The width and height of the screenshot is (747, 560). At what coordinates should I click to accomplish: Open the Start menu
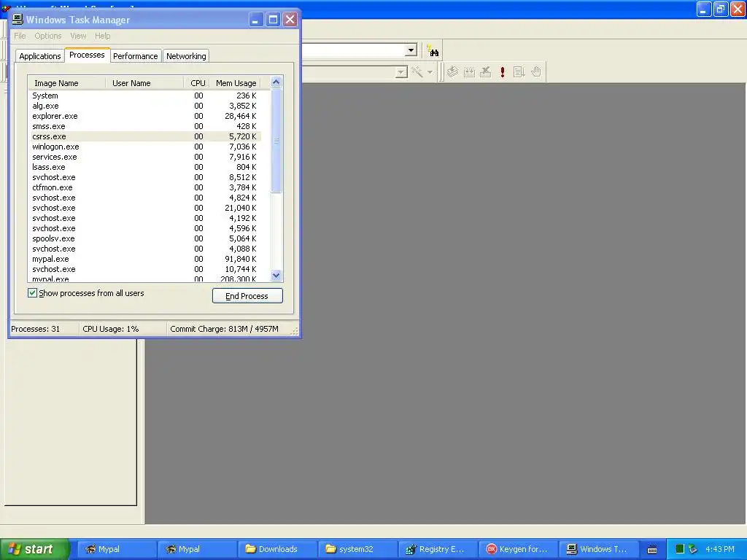pyautogui.click(x=35, y=549)
